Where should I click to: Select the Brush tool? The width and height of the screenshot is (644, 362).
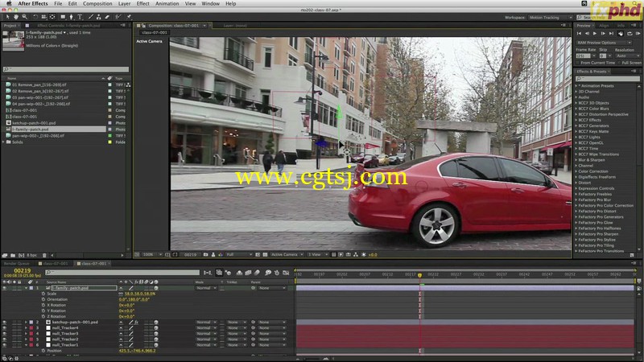91,17
